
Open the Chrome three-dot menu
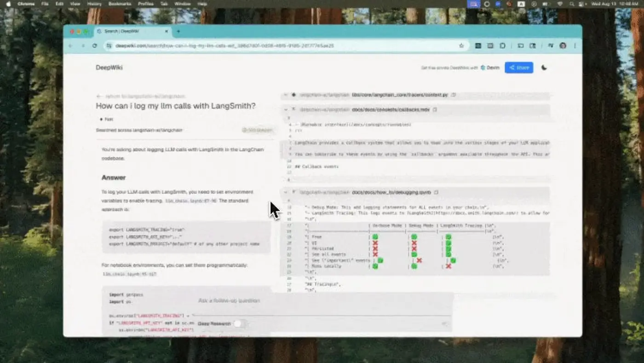point(575,46)
